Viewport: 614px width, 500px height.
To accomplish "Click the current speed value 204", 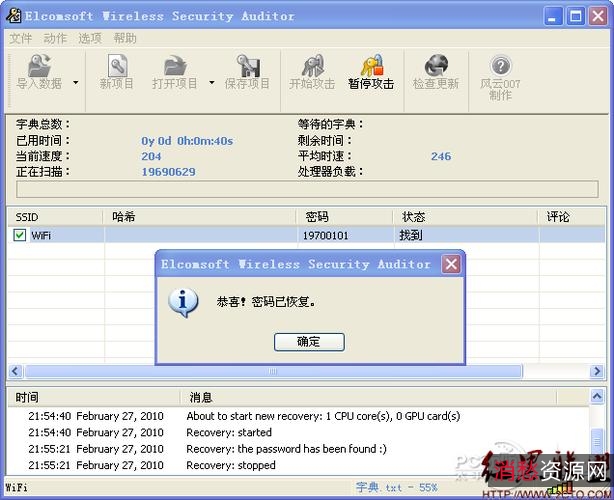I will click(151, 156).
